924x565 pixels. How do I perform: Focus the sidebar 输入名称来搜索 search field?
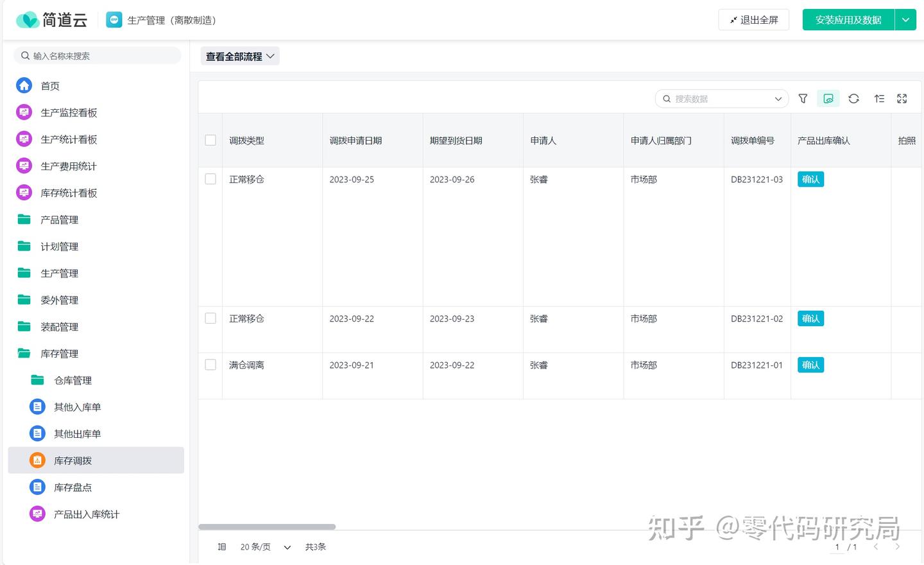(x=103, y=56)
